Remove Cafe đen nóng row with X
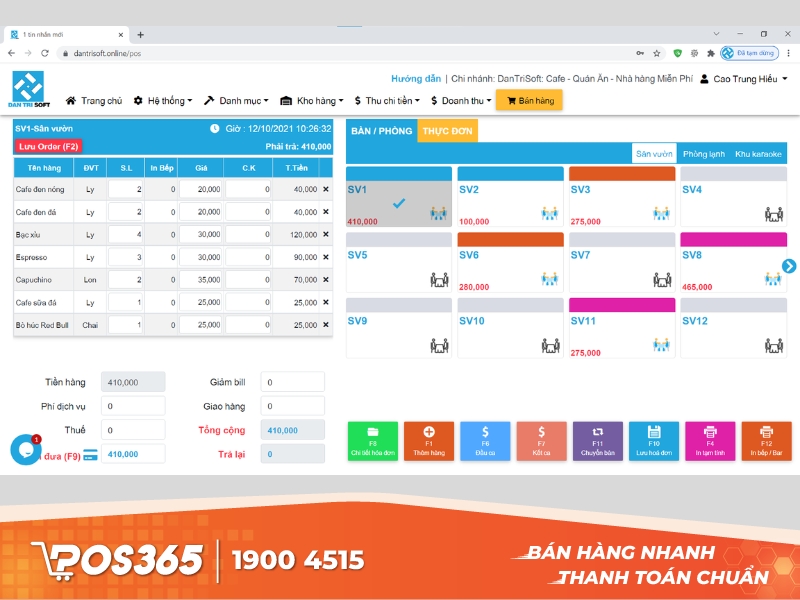 point(326,189)
